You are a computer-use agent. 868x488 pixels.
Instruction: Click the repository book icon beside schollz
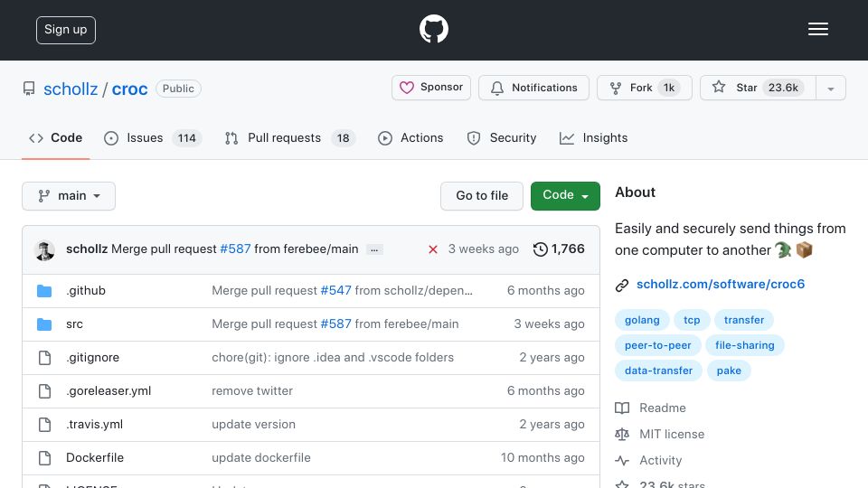point(29,89)
